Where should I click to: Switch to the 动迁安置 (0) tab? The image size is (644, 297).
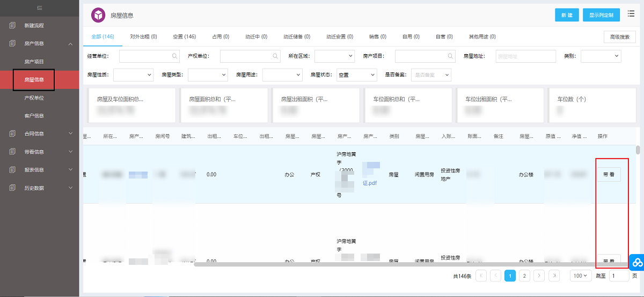[x=340, y=36]
